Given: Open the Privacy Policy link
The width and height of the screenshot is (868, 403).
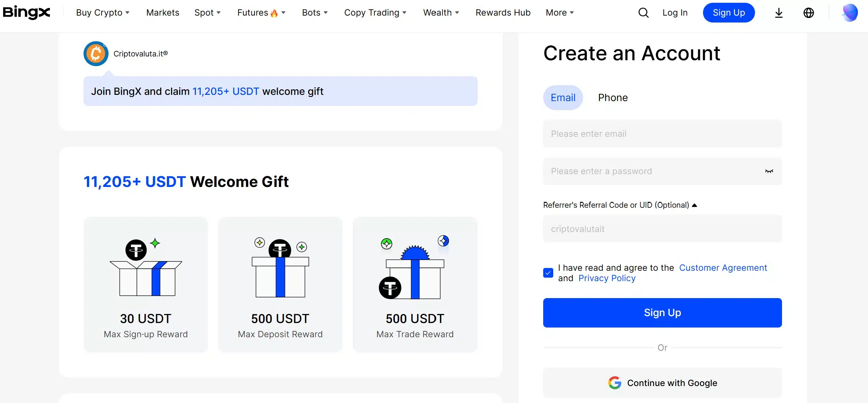Looking at the screenshot, I should 607,278.
